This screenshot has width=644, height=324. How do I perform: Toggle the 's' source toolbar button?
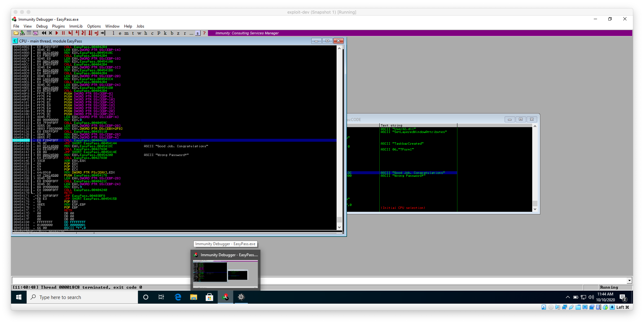tap(198, 33)
